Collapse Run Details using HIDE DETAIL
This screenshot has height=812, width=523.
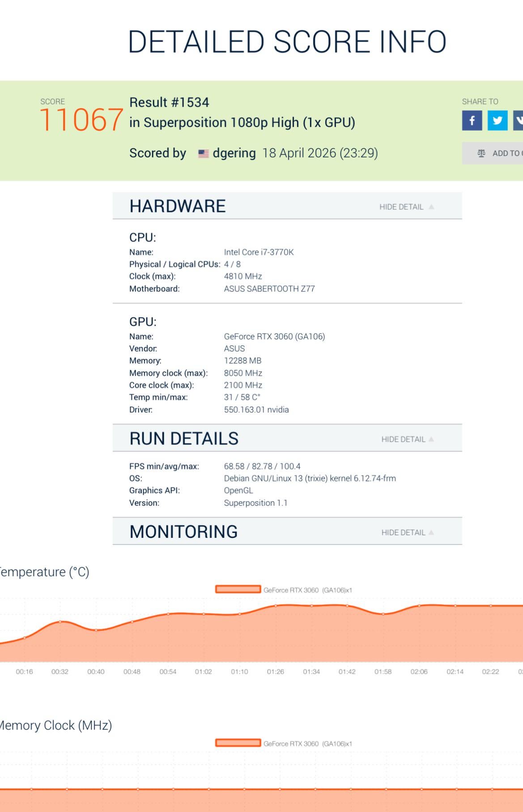click(403, 439)
